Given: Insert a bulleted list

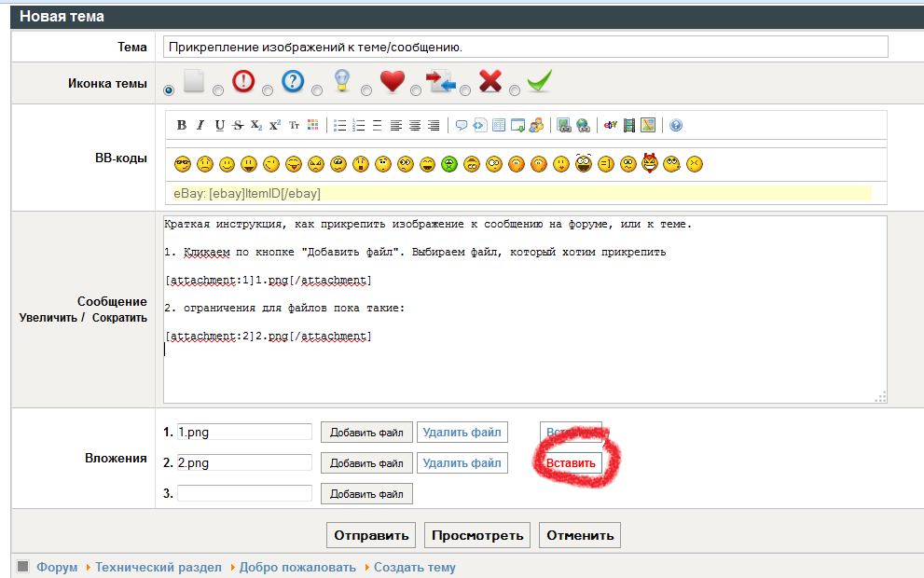Looking at the screenshot, I should click(340, 125).
